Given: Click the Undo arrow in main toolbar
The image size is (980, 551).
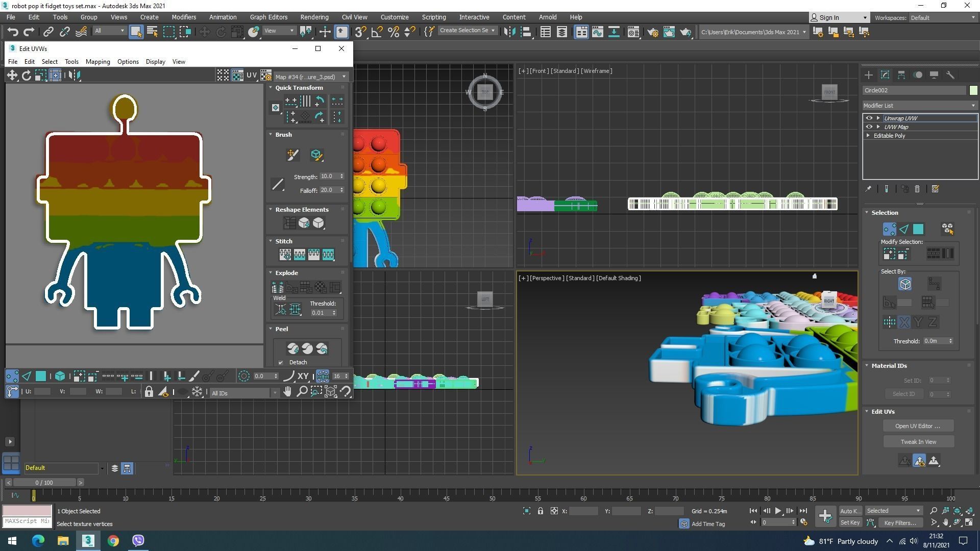Looking at the screenshot, I should click(x=13, y=32).
